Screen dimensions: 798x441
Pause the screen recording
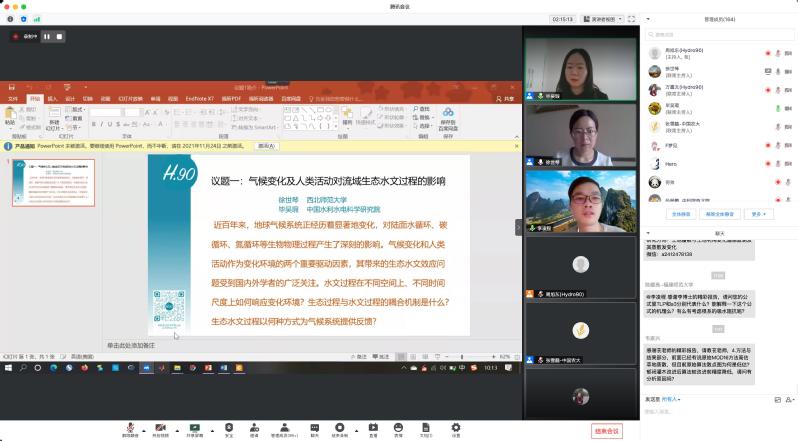point(46,37)
